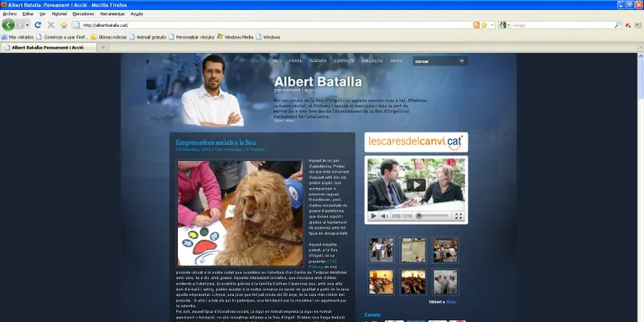Click the play button in video controls
644x322 pixels.
373,216
